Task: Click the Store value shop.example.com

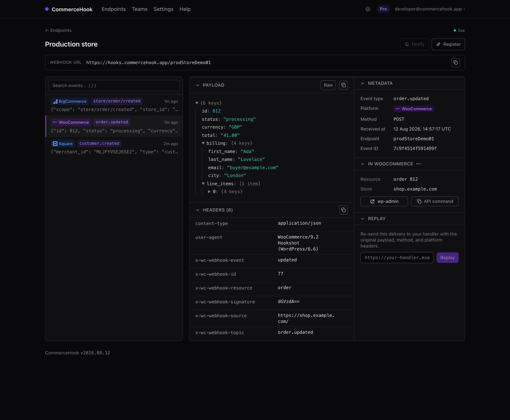Action: click(x=415, y=189)
